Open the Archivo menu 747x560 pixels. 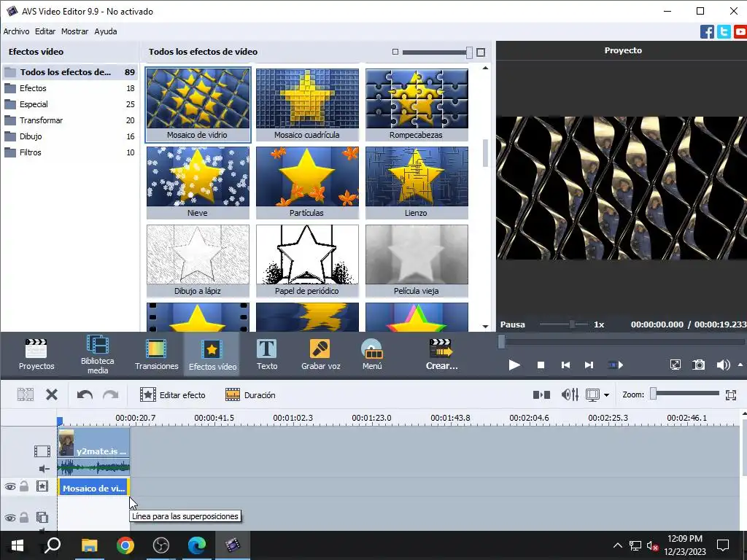coord(16,31)
